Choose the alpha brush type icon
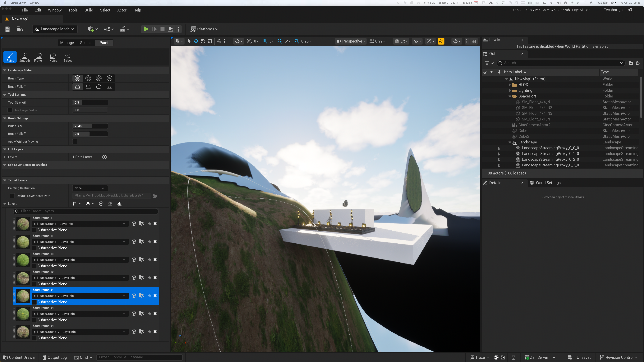The height and width of the screenshot is (362, 644). tap(88, 78)
